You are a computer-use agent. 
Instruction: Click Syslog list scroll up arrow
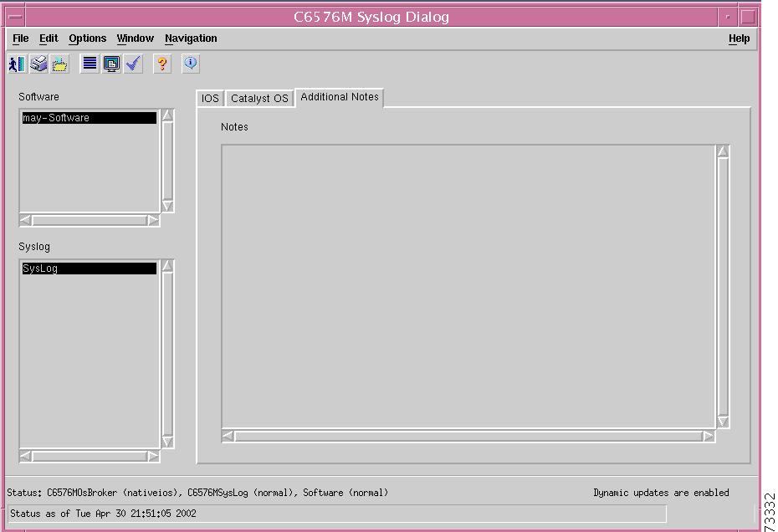pyautogui.click(x=167, y=266)
